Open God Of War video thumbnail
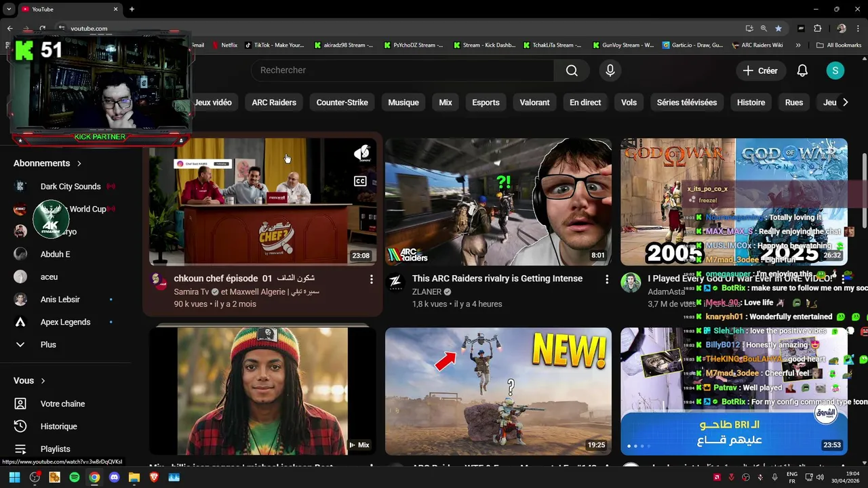Screen dimensions: 868x488 click(x=734, y=202)
